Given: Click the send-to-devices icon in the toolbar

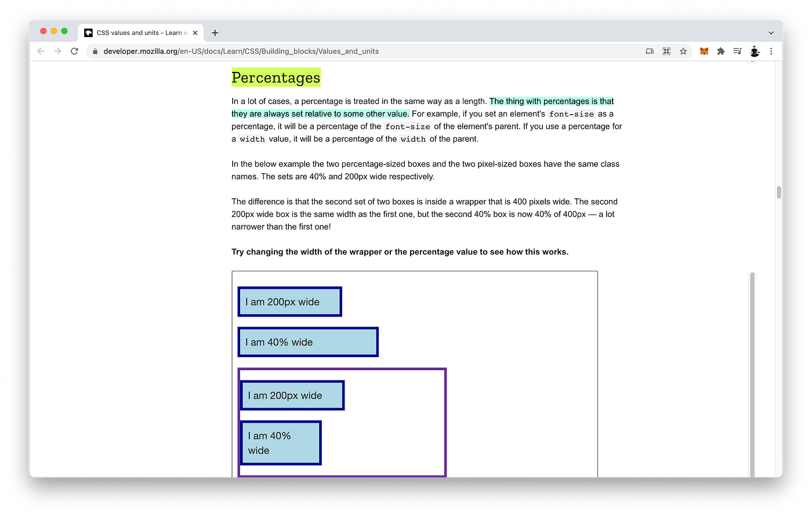Looking at the screenshot, I should (649, 51).
